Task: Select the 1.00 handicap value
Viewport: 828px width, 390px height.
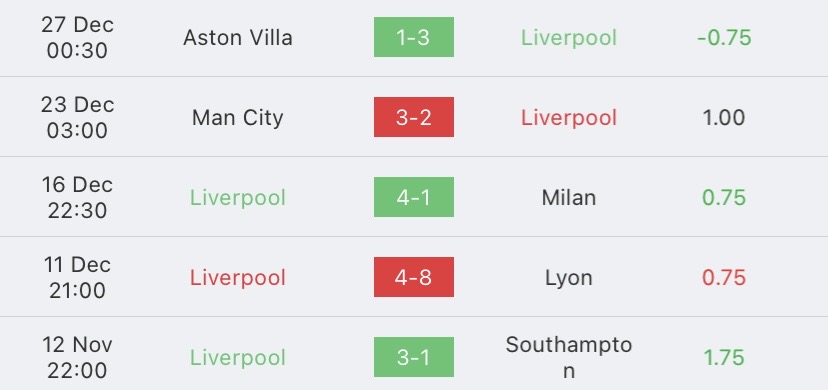Action: (x=724, y=117)
